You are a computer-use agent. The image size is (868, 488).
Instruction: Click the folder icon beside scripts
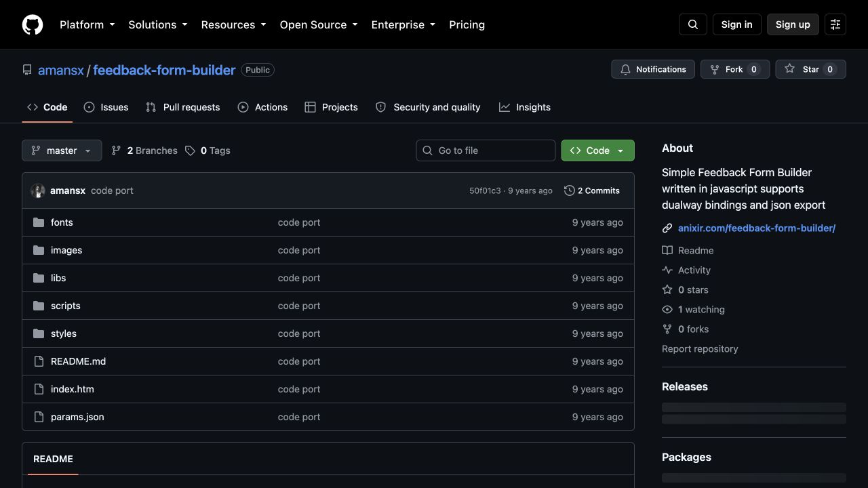tap(39, 306)
